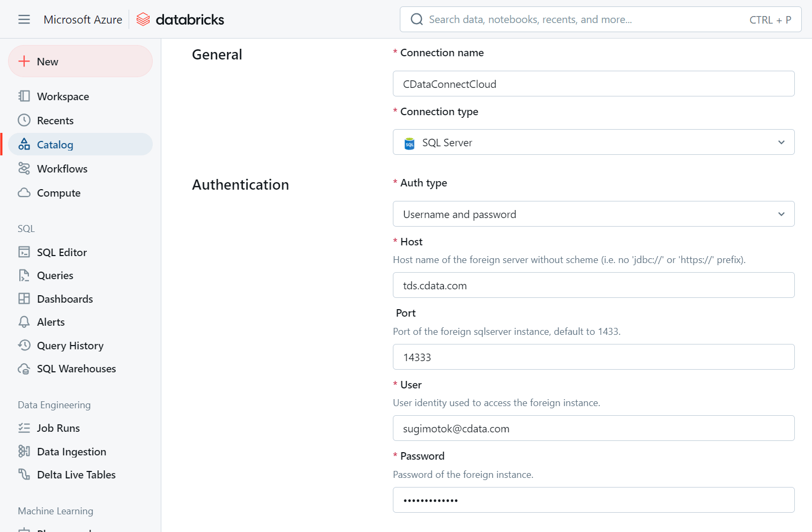Click the Dashboards grid icon
812x532 pixels.
[24, 298]
